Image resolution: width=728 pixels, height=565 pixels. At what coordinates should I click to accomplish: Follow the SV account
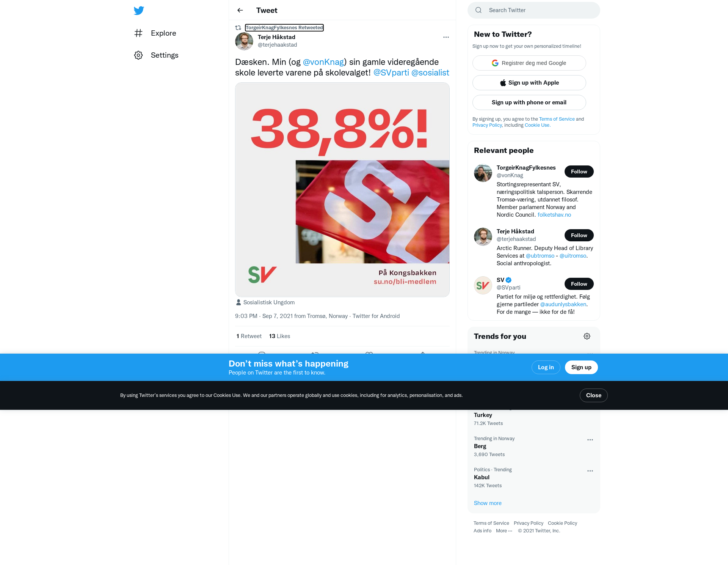point(579,284)
